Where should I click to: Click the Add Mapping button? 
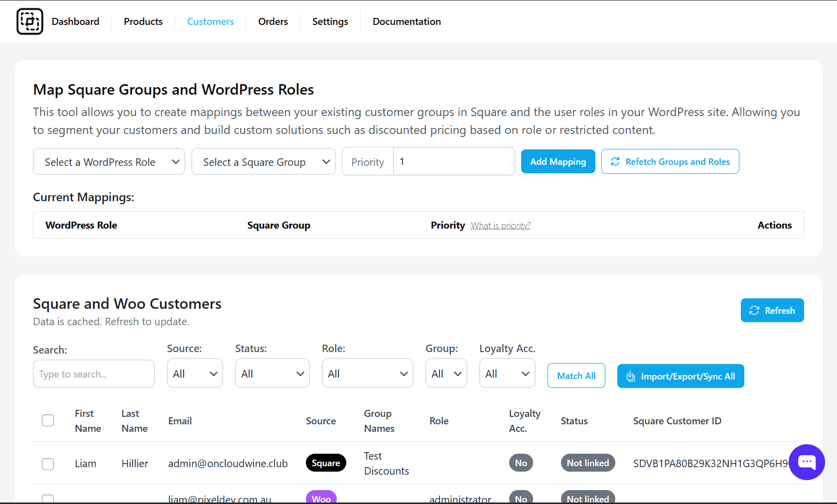coord(558,161)
